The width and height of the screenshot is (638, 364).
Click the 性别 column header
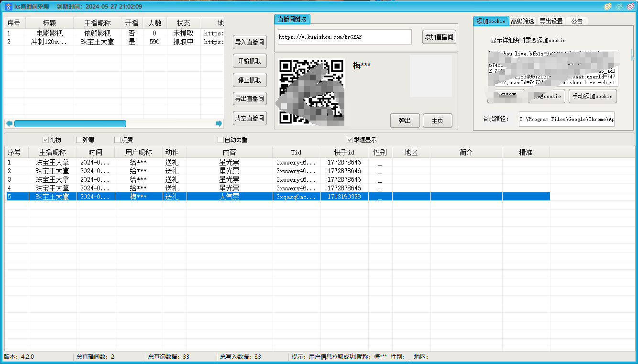380,152
